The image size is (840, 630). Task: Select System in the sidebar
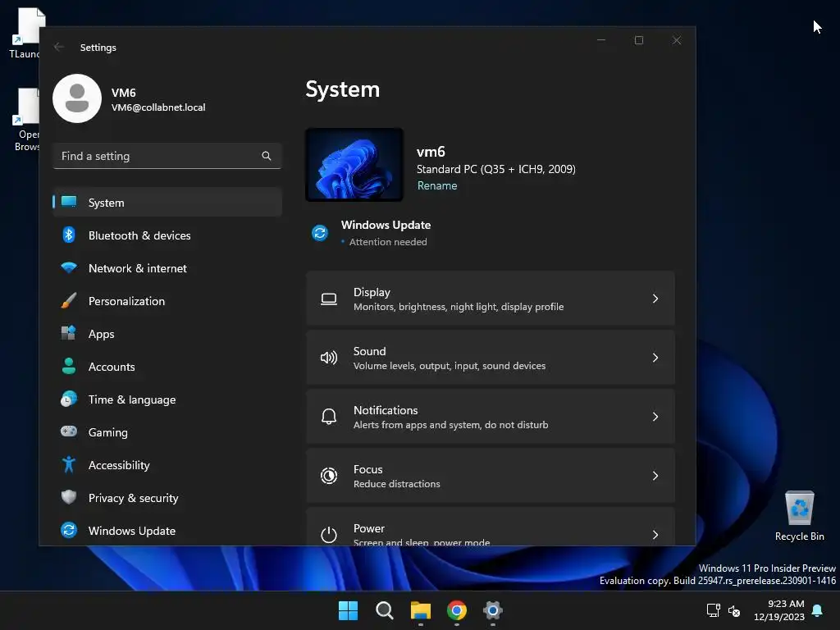point(167,202)
